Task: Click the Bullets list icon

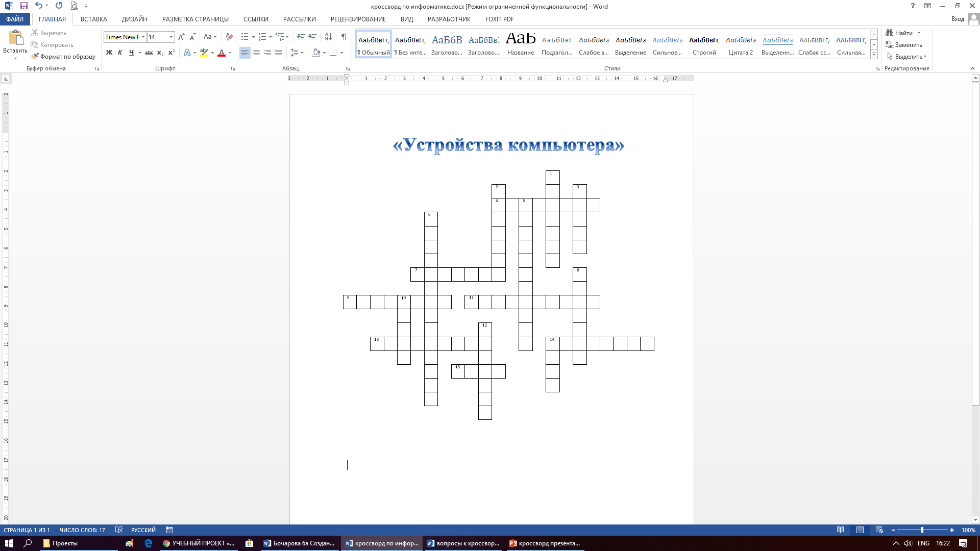Action: (245, 37)
